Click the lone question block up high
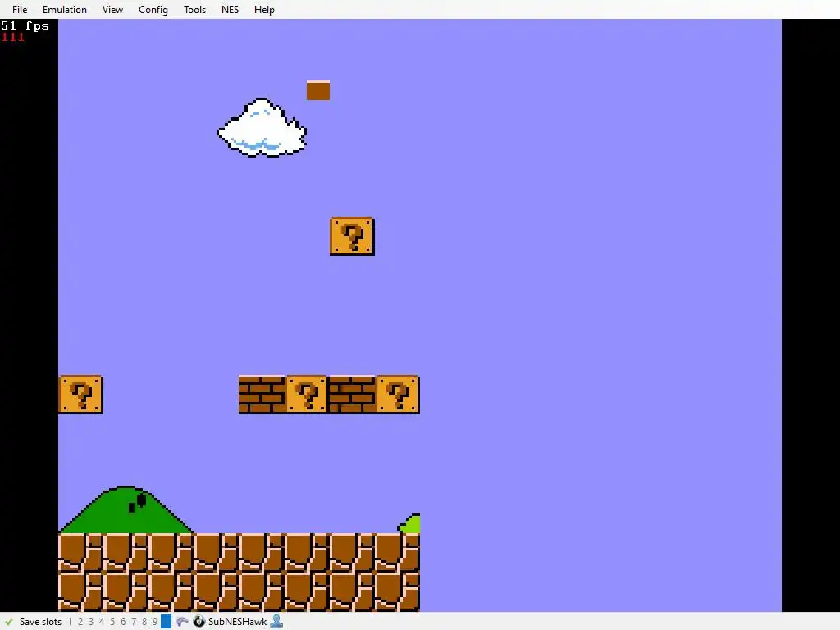Viewport: 840px width, 630px height. [352, 236]
